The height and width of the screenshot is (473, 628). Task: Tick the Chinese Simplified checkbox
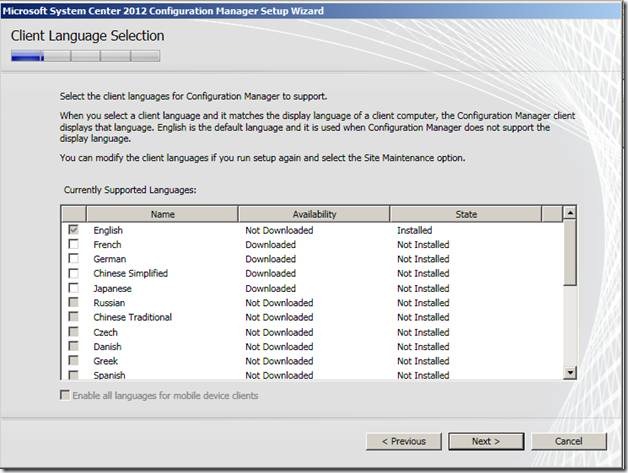pos(73,274)
